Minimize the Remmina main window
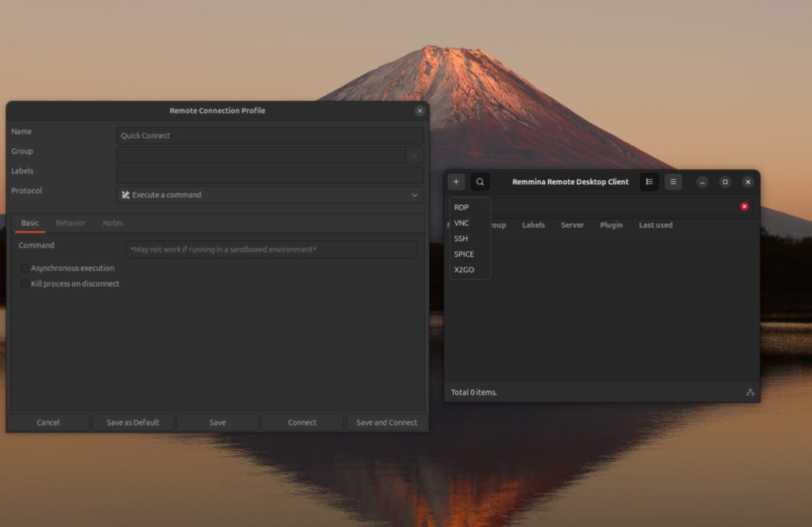Screen dimensions: 812x527 [703, 182]
